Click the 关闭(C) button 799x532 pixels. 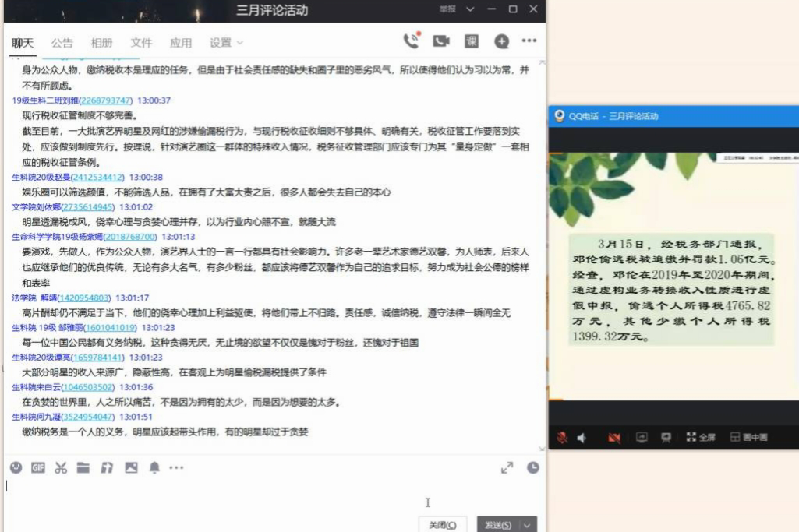(443, 525)
